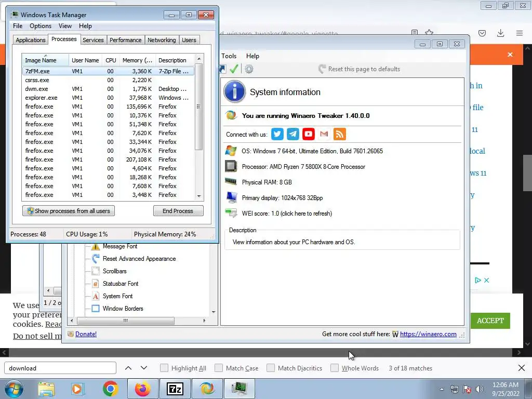Click the green ACCEPT cookies button
The width and height of the screenshot is (532, 399).
pyautogui.click(x=490, y=321)
